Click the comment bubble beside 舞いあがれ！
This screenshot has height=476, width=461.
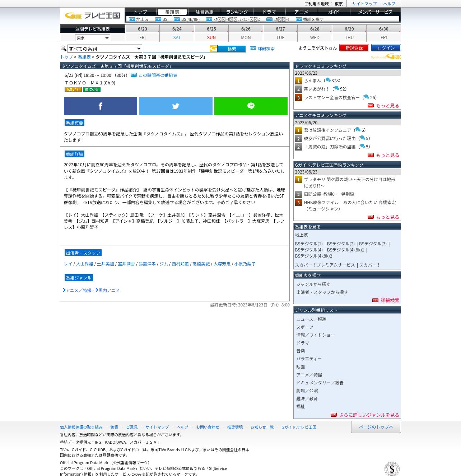point(336,88)
